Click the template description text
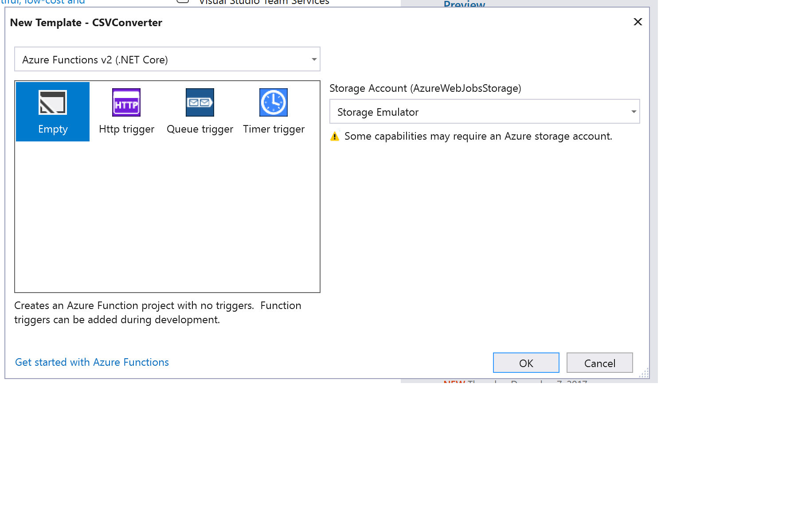The height and width of the screenshot is (532, 798). pyautogui.click(x=158, y=313)
